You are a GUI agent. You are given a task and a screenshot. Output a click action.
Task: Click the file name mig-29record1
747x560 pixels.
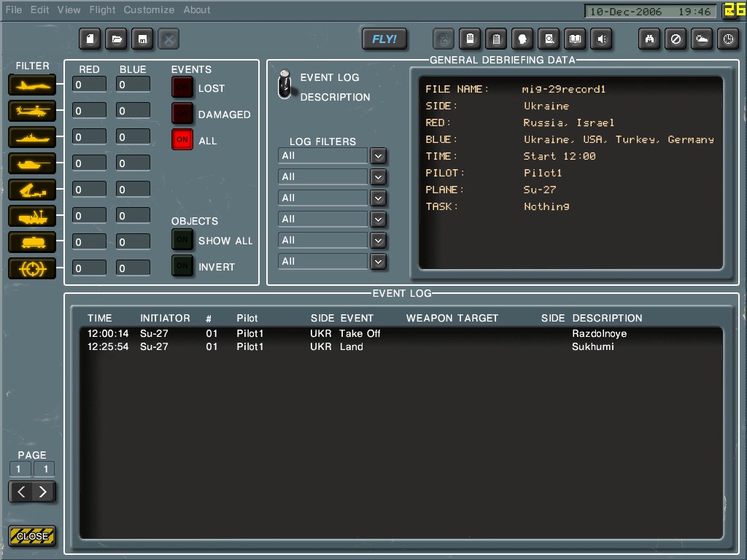pyautogui.click(x=564, y=89)
